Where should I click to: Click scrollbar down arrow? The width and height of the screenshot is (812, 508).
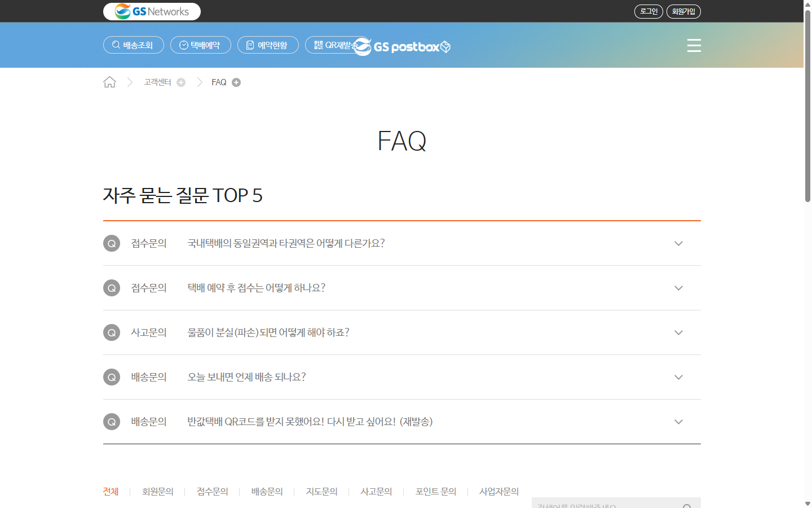point(807,503)
